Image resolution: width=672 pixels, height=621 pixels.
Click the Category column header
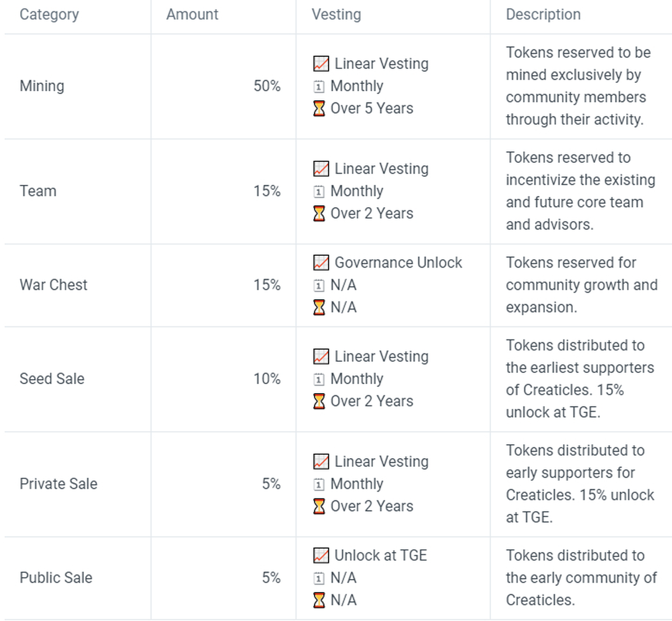click(x=49, y=15)
